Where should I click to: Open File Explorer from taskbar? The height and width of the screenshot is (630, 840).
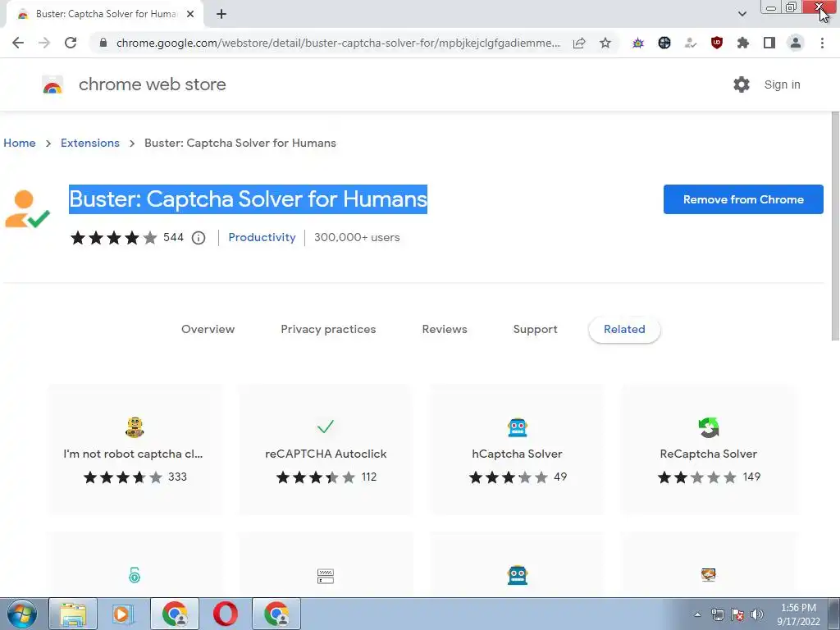(x=73, y=614)
